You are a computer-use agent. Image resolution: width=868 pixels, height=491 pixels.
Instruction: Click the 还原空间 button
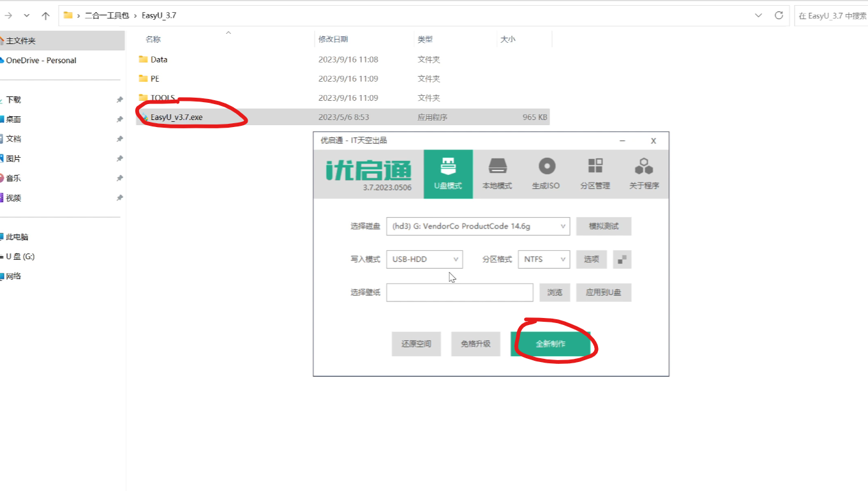[416, 344]
